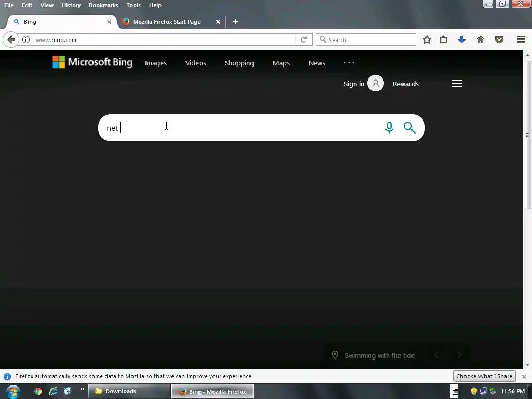Show previous Bing background image arrow
The height and width of the screenshot is (399, 532).
click(x=436, y=355)
